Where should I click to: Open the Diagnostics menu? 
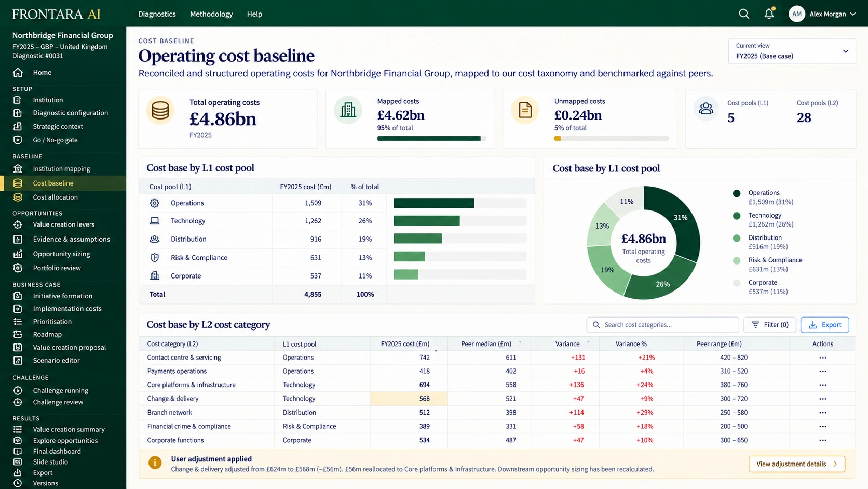(x=157, y=14)
